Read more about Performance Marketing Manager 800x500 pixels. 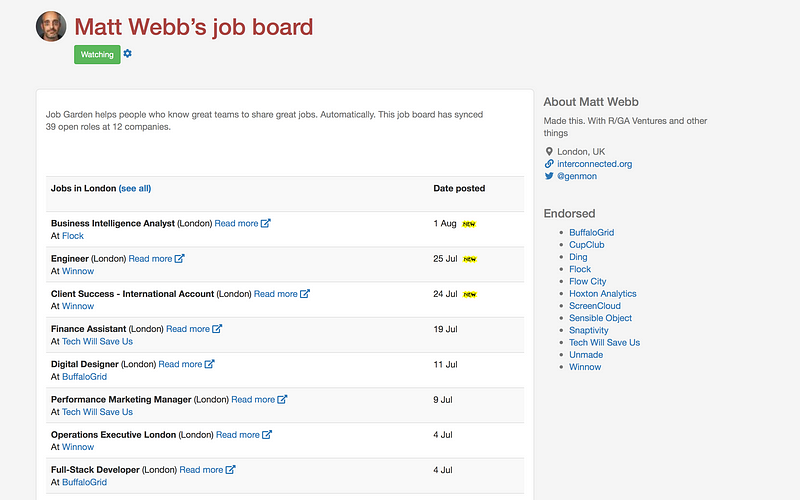pos(253,399)
